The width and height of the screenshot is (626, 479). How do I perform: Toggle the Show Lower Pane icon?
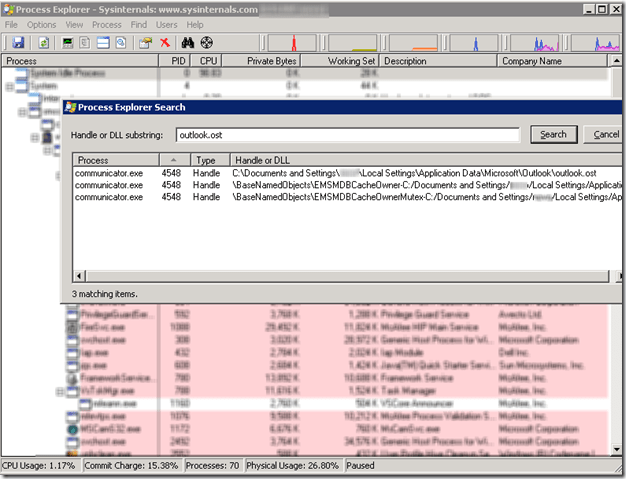point(103,43)
